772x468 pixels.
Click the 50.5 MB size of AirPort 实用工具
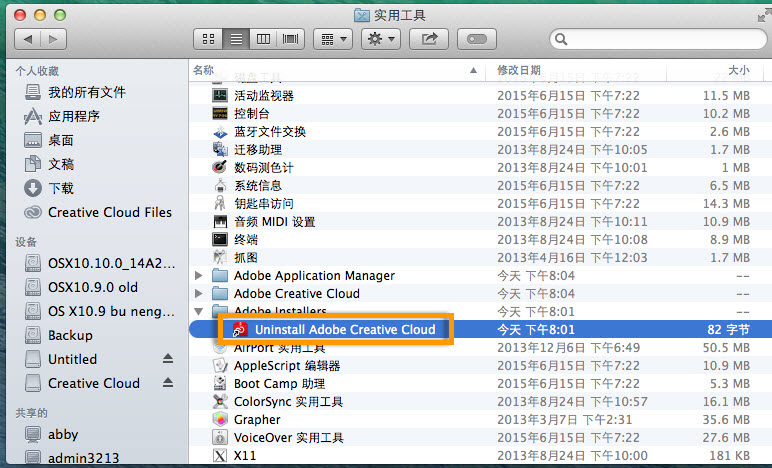click(726, 348)
